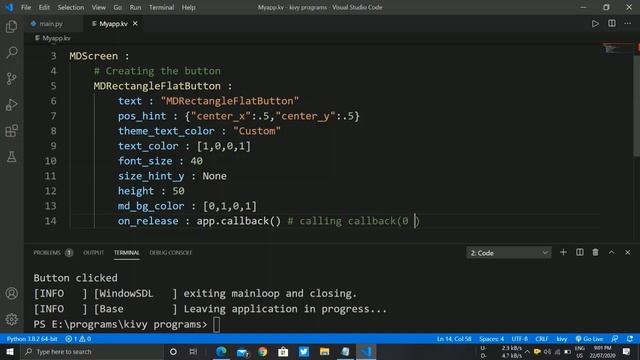Screen dimensions: 640x360
Task: Click the feedback icon in status bar
Action: point(615,339)
